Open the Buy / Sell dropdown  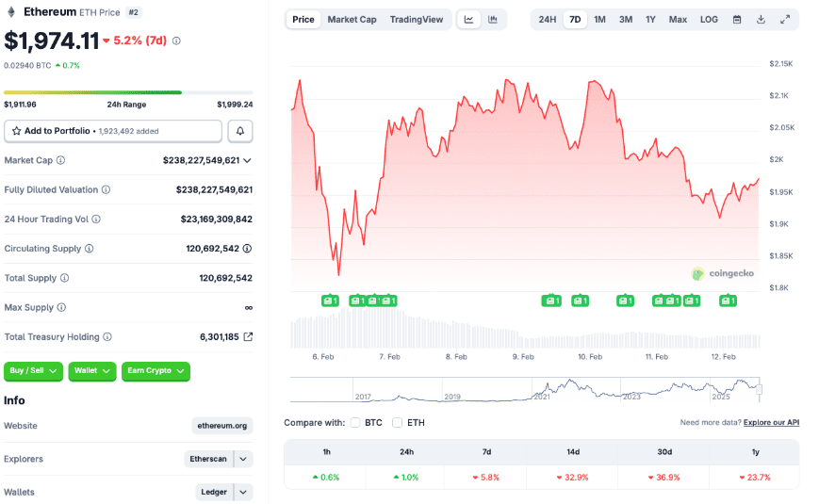click(x=33, y=371)
